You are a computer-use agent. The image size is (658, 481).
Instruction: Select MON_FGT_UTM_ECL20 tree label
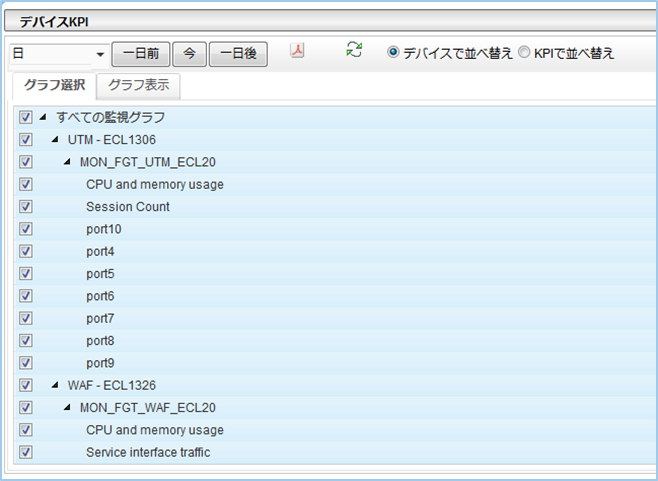pos(148,162)
